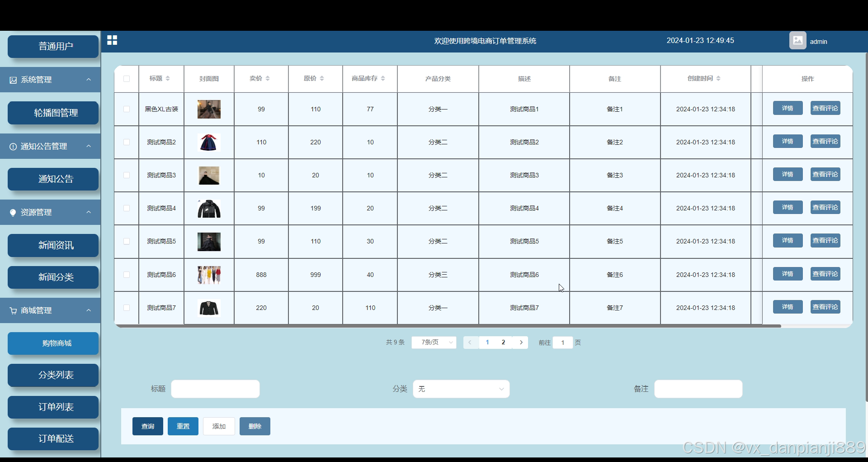Sort by 创建时间 column arrows
868x462 pixels.
(718, 79)
